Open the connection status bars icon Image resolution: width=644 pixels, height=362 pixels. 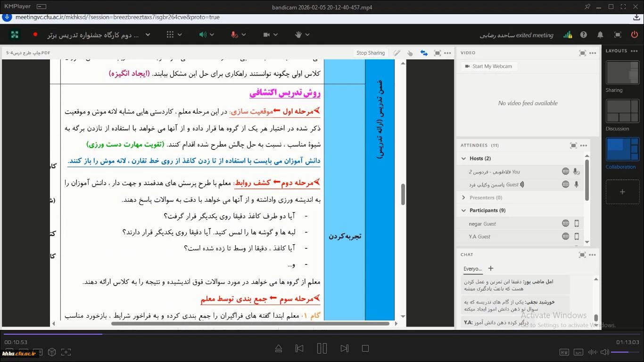(568, 35)
